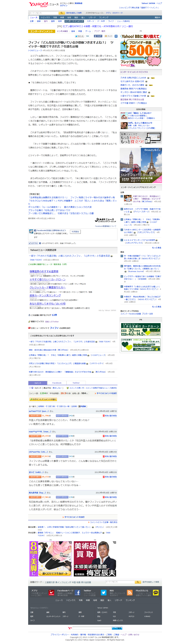Open the 12件 link after この話題に関するブログ

coord(54,315)
